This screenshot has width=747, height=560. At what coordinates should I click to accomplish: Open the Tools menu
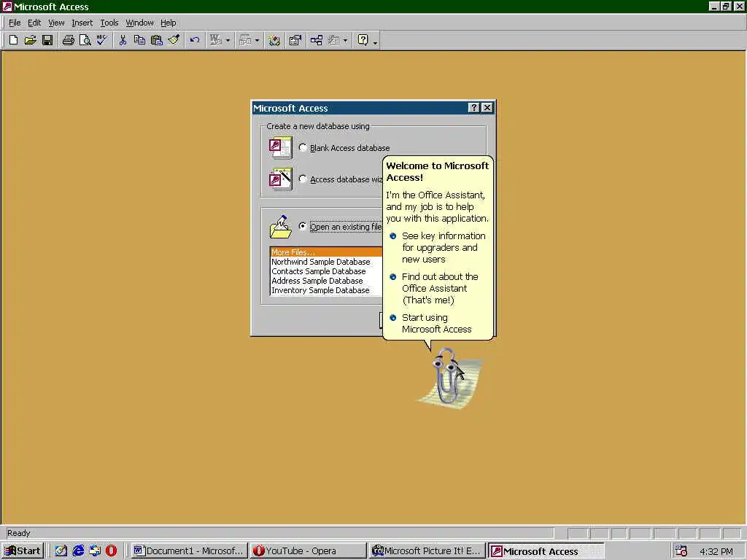pyautogui.click(x=109, y=23)
